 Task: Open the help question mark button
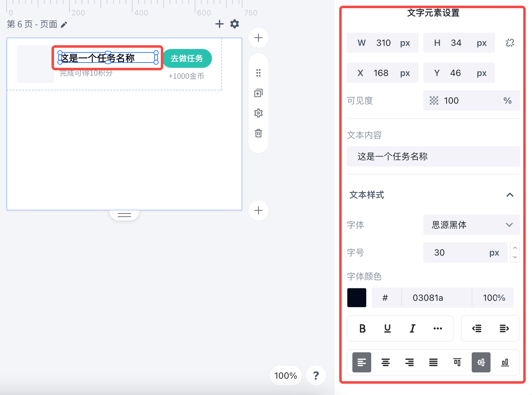[316, 376]
